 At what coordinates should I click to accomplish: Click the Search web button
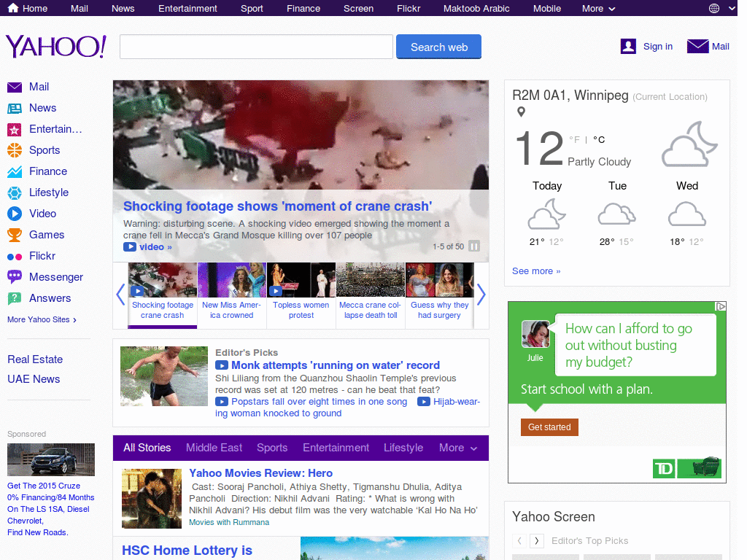438,47
